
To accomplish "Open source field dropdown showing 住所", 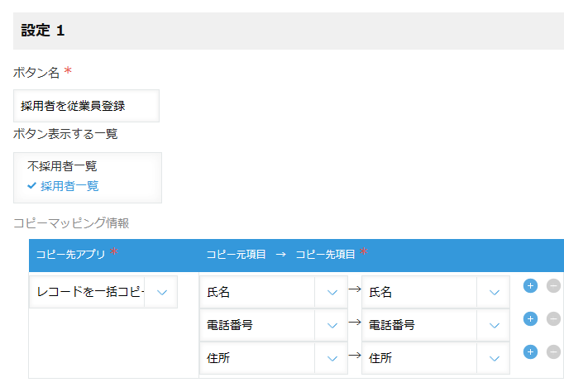I will (x=274, y=358).
